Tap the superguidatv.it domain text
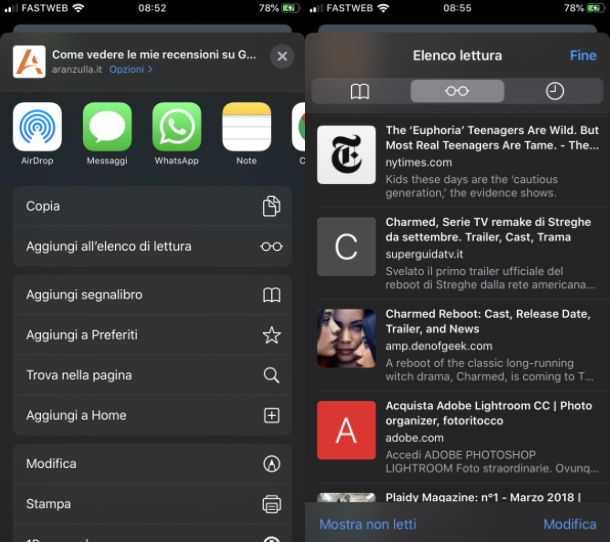 424,254
